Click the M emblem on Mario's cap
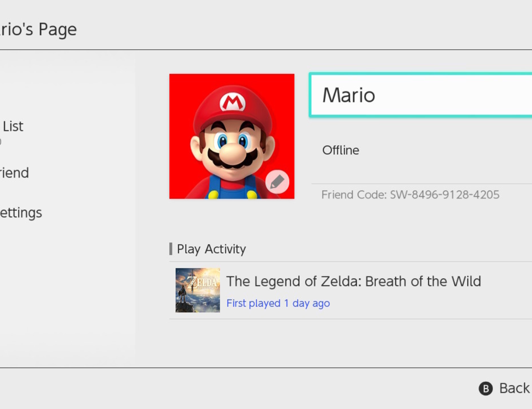Image resolution: width=532 pixels, height=409 pixels. coord(233,102)
